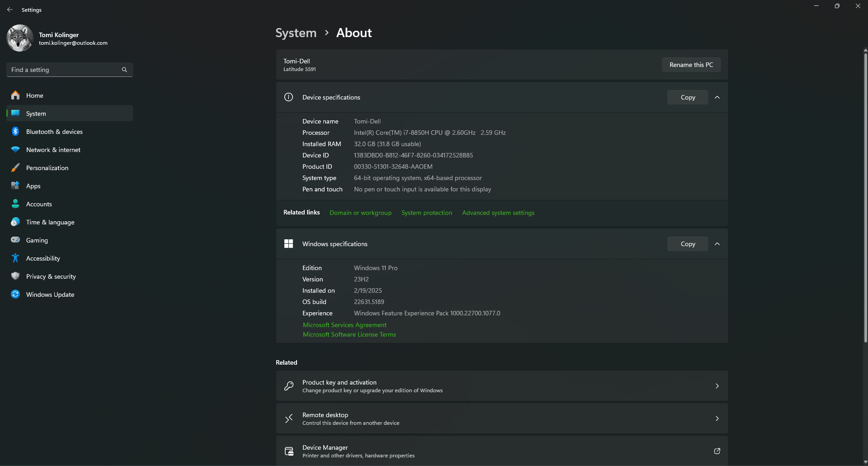
Task: Click the Find a setting search field
Action: coord(70,70)
